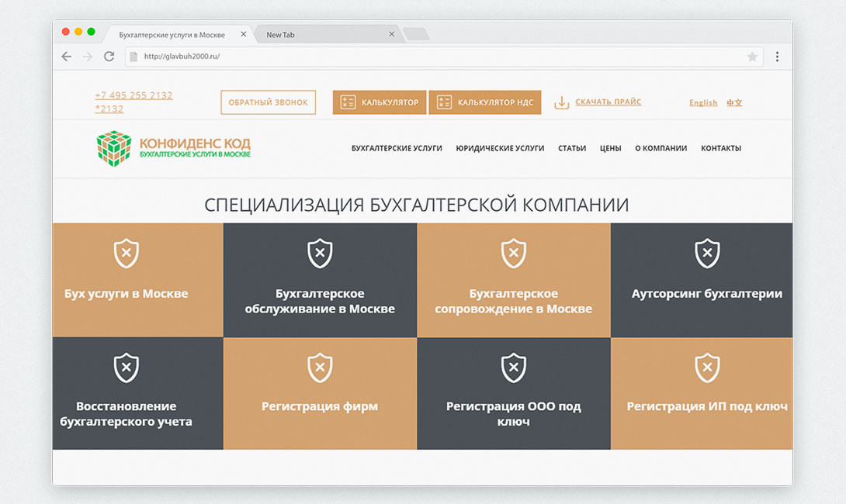Screen dimensions: 846x504
Task: Open Бухгалтерское сопровождение в Москве tile title
Action: point(514,302)
